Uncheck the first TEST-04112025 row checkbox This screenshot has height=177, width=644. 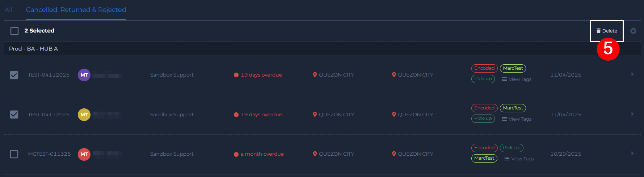point(14,75)
